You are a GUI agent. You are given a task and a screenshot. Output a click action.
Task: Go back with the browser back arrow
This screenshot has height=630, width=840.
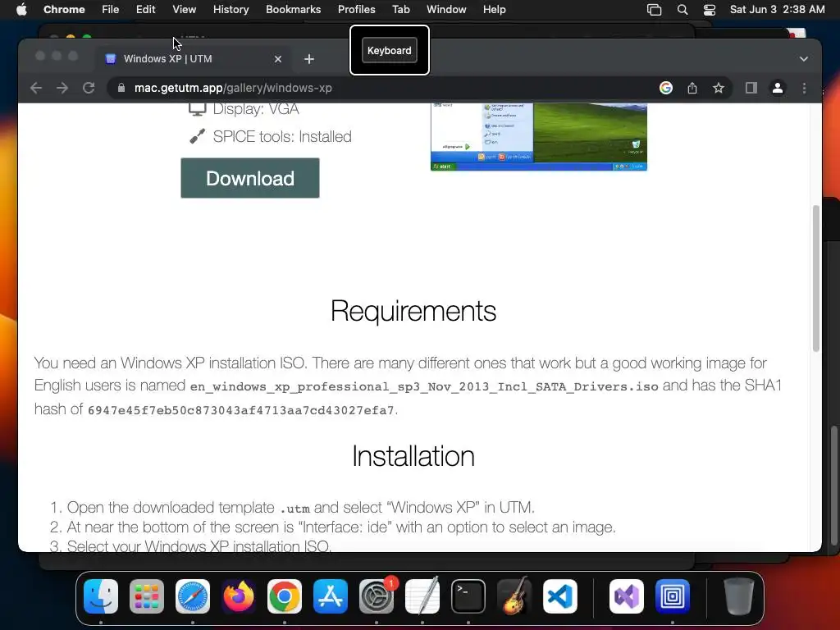[x=36, y=88]
